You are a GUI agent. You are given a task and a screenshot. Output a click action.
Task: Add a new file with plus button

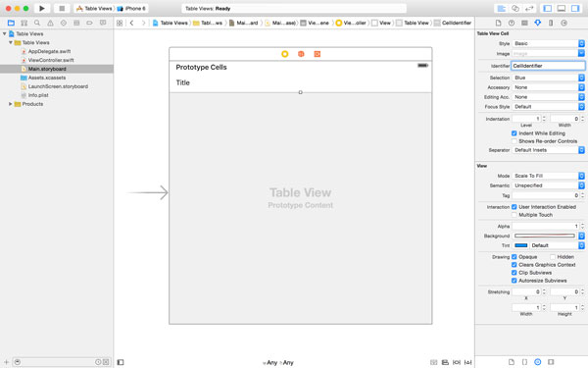pyautogui.click(x=6, y=362)
